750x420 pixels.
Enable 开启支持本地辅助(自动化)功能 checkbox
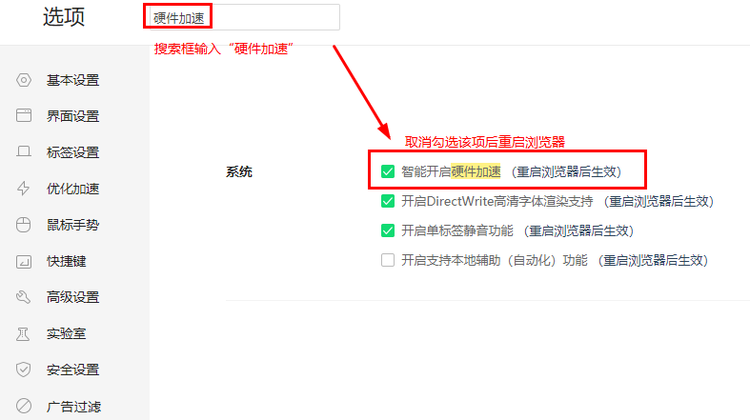point(387,260)
